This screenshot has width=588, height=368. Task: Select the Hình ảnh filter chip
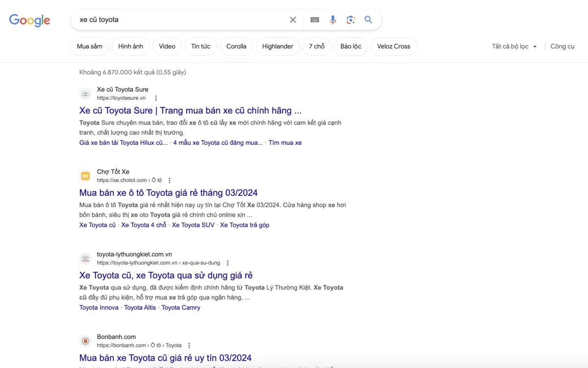tap(131, 46)
